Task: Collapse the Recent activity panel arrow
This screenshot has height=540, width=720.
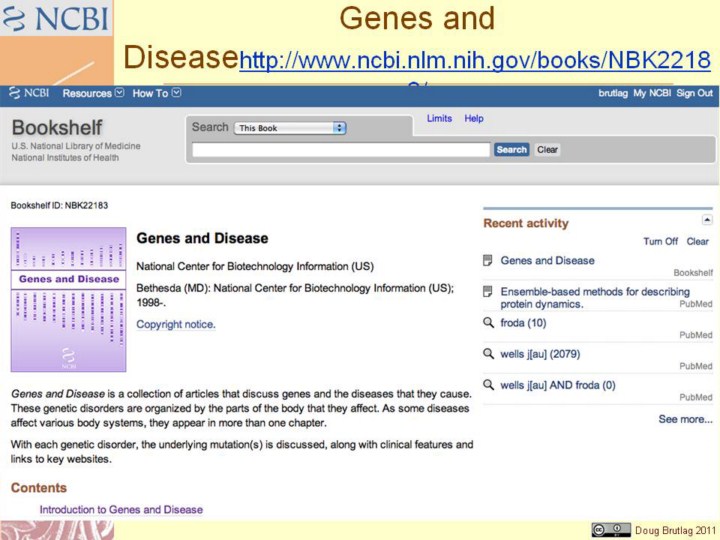Action: (x=707, y=220)
